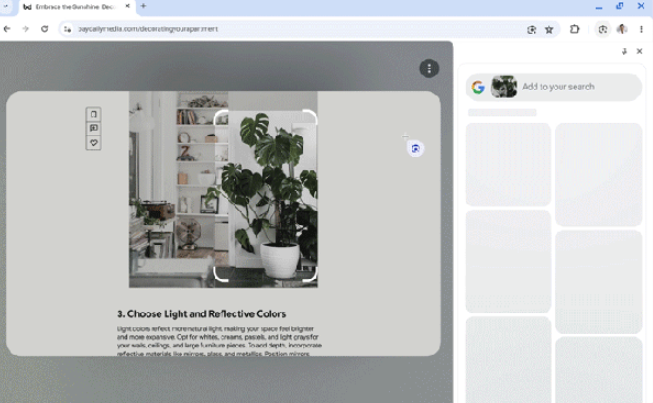Close the Lens search side panel
Screen dimensions: 653x403
click(639, 51)
